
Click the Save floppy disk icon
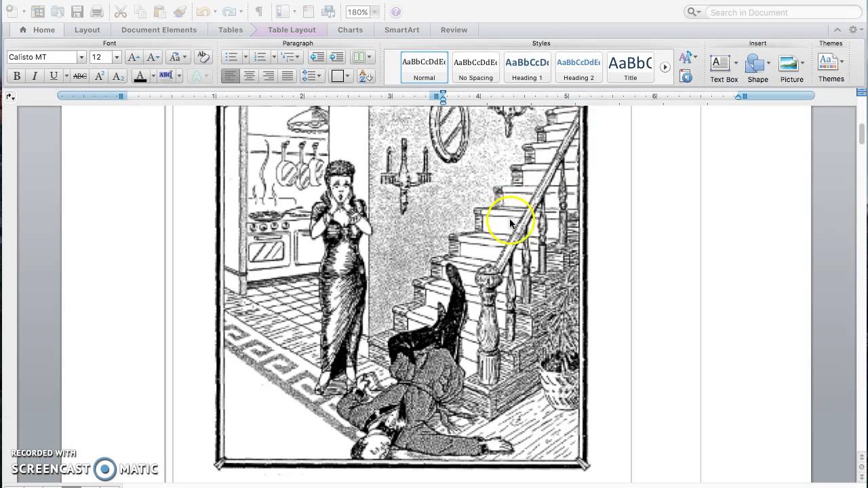point(77,12)
